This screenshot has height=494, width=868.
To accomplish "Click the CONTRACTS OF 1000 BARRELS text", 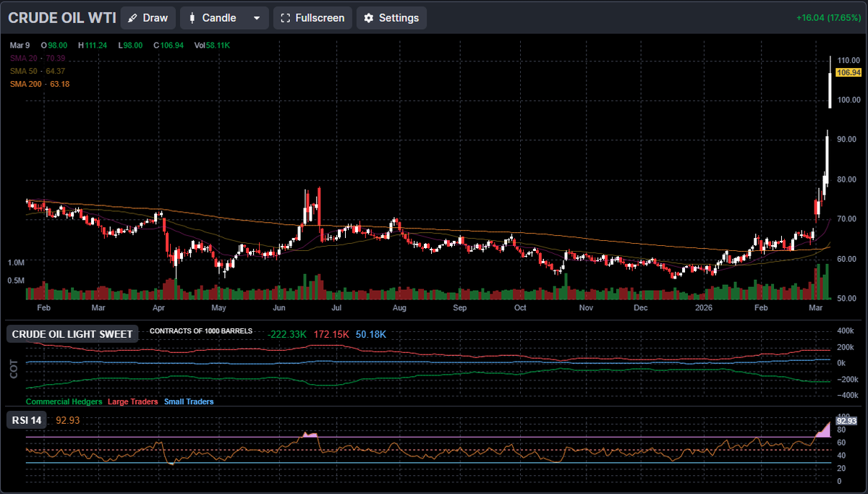I will click(x=201, y=331).
